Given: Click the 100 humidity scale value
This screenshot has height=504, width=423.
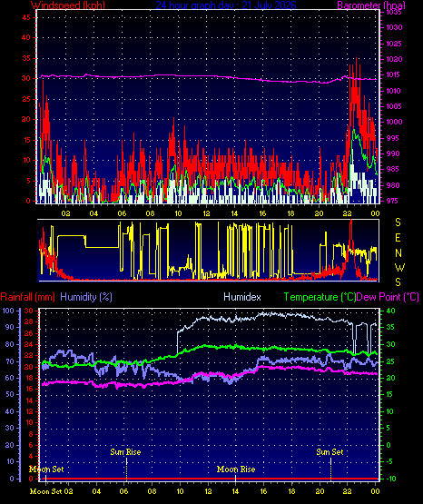Looking at the screenshot, I should [x=7, y=311].
